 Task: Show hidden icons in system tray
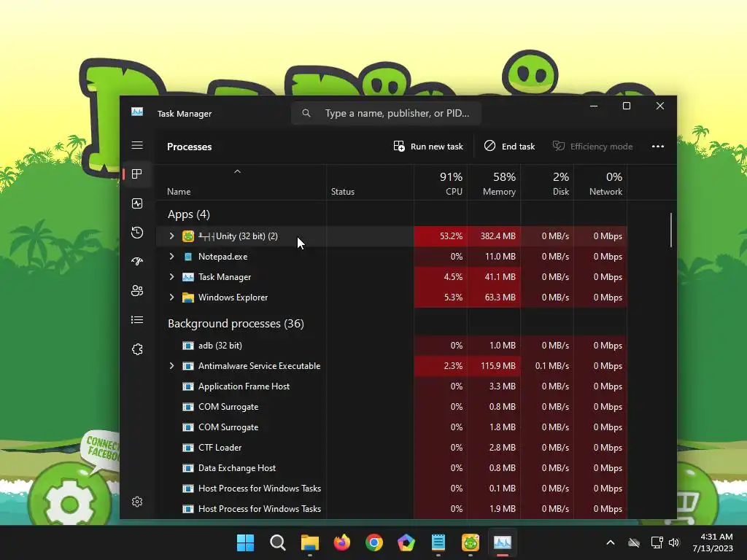click(611, 542)
